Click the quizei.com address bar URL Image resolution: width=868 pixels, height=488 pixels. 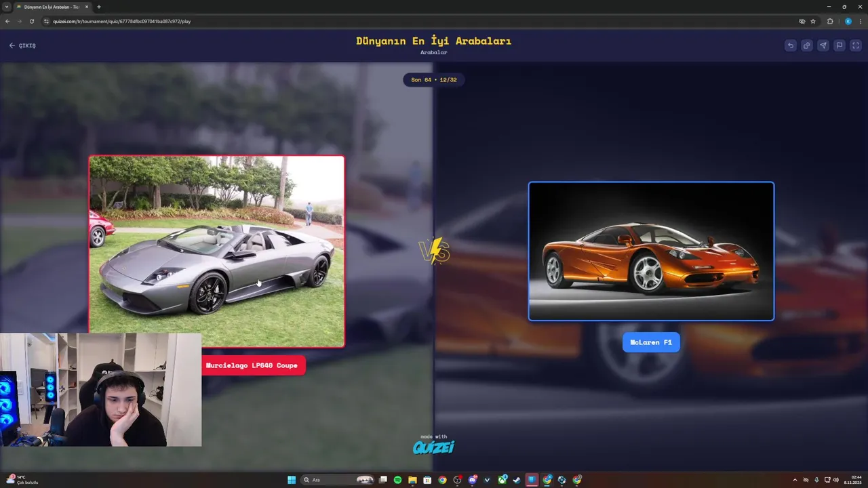pyautogui.click(x=122, y=21)
